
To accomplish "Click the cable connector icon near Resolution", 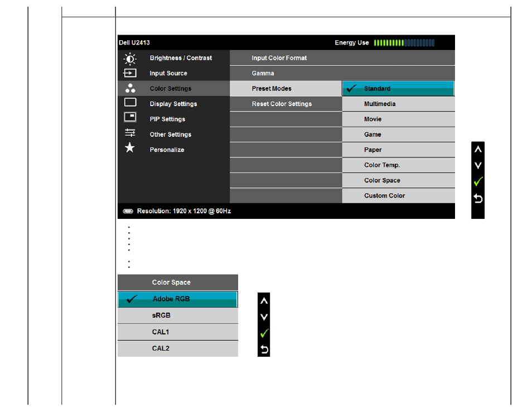I will (x=128, y=211).
